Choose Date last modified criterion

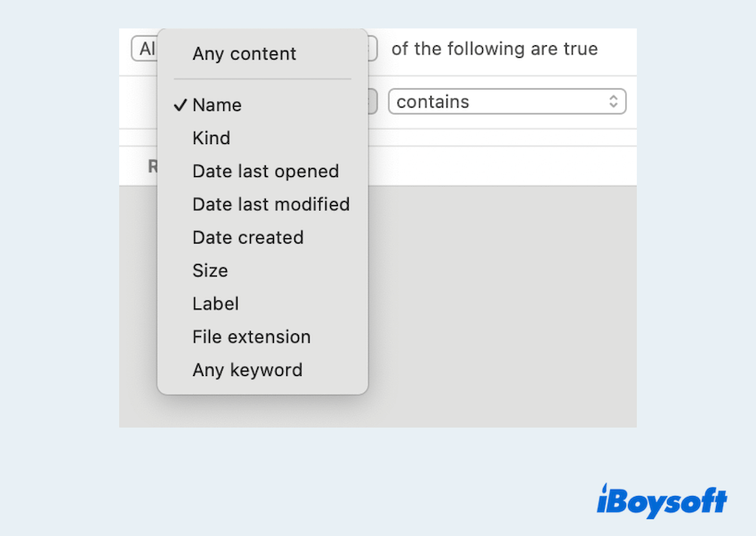tap(270, 204)
